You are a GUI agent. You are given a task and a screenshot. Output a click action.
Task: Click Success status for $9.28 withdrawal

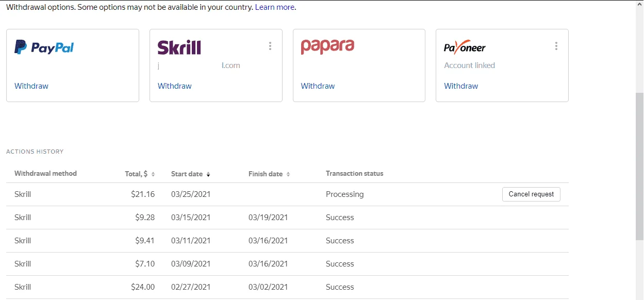pyautogui.click(x=340, y=218)
